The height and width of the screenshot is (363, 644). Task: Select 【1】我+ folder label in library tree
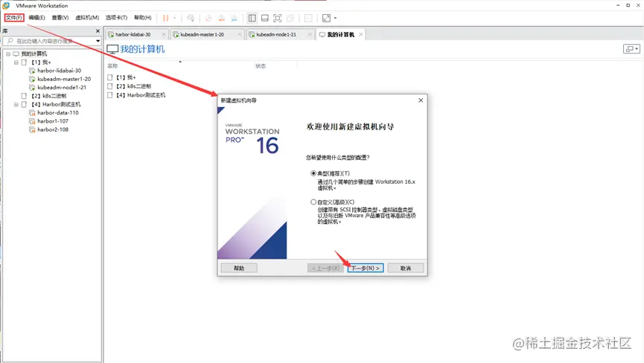pyautogui.click(x=41, y=62)
